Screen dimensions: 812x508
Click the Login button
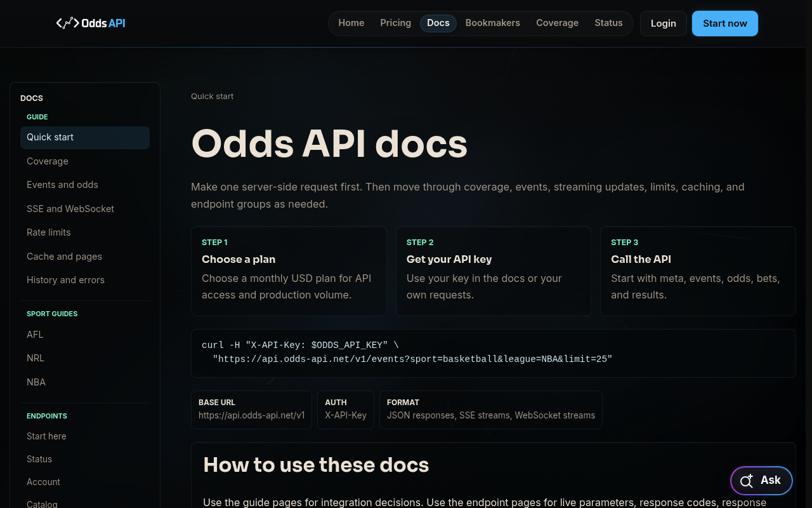664,23
